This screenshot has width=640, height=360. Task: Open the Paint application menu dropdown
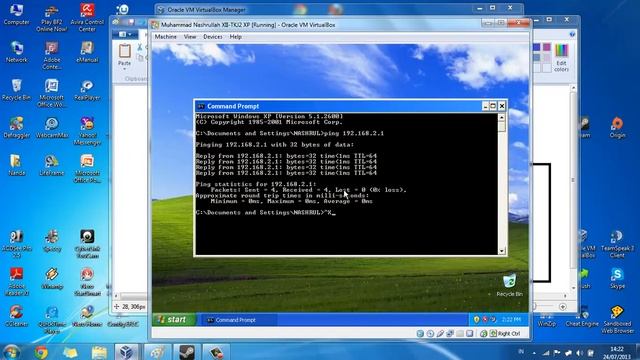[x=125, y=34]
